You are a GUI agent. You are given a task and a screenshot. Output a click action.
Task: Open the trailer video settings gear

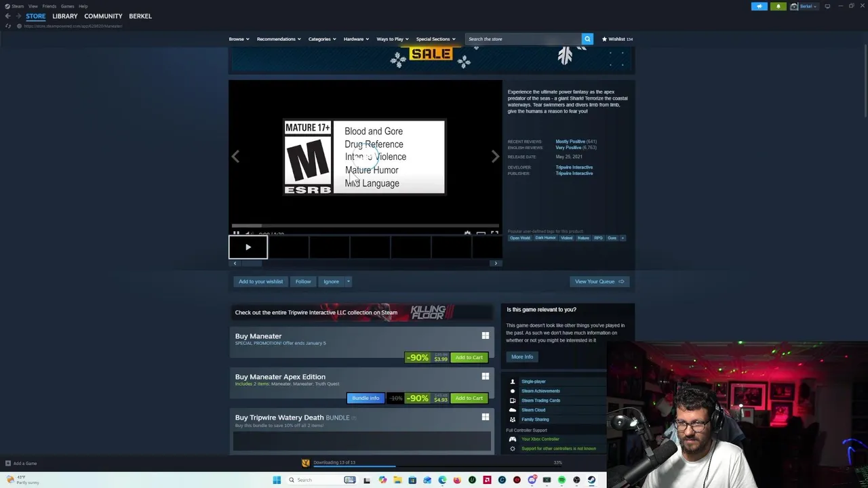click(467, 234)
